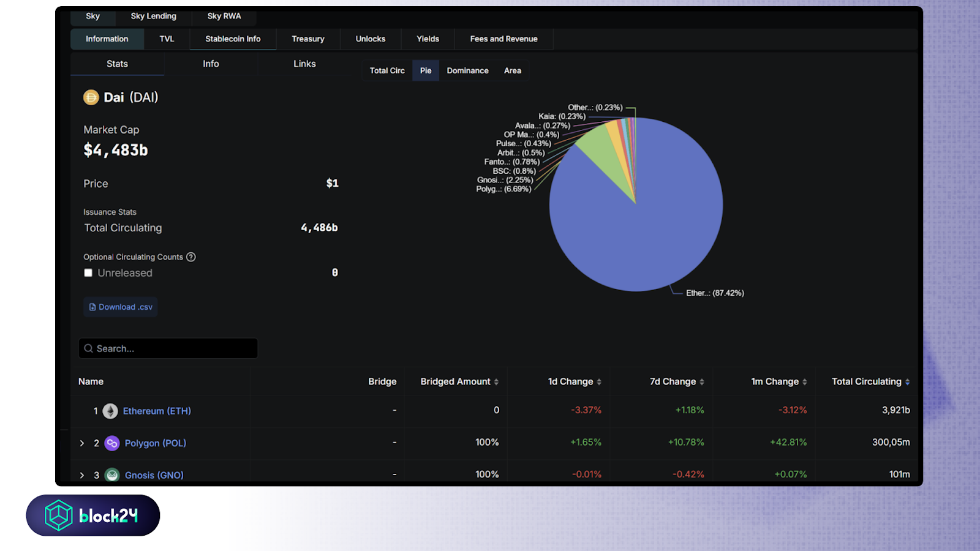The image size is (980, 551).
Task: Click the $4,483b market cap value
Action: point(116,150)
